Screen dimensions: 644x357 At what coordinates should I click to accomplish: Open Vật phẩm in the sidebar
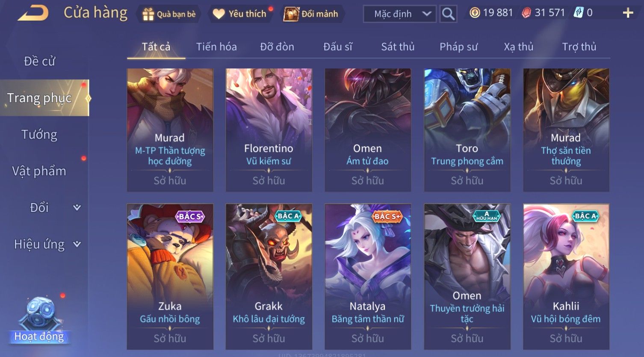[x=39, y=171]
